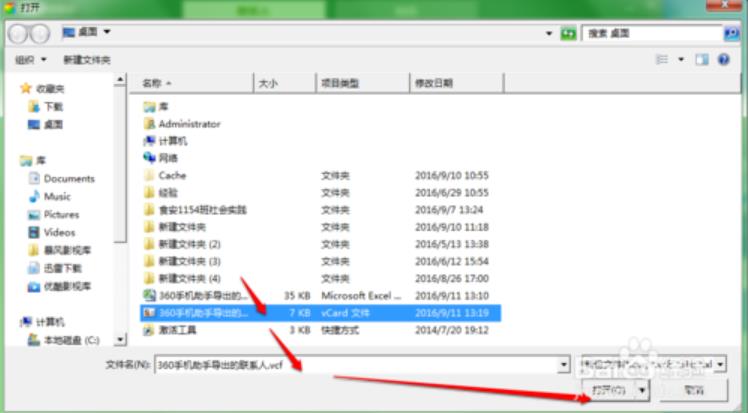Select 本地磁盘 (C:) in the sidebar

pyautogui.click(x=71, y=340)
